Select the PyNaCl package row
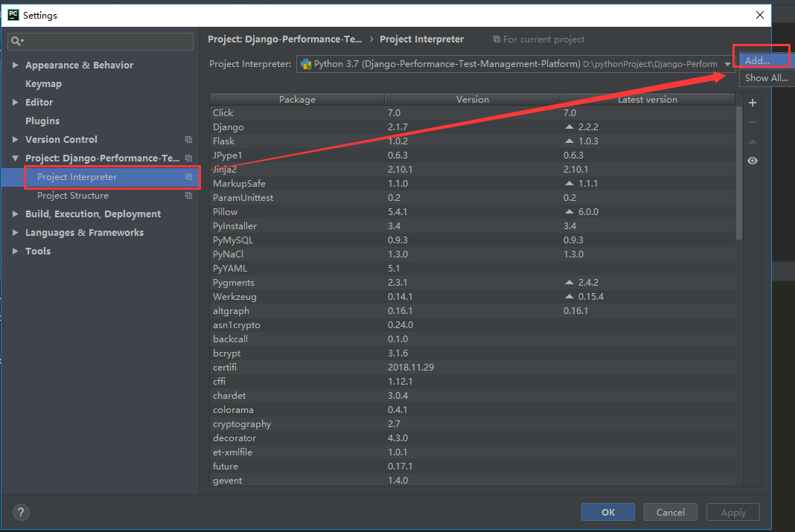Viewport: 795px width, 532px height. (473, 254)
